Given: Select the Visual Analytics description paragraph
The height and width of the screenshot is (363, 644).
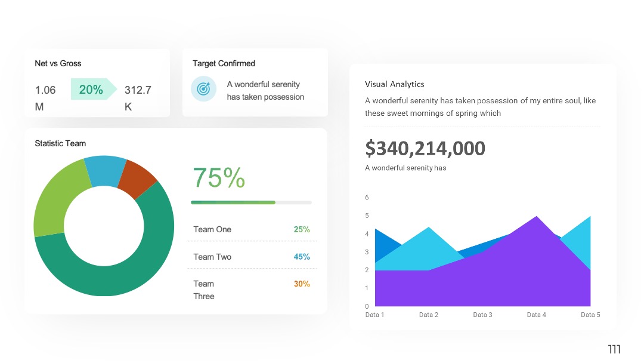Looking at the screenshot, I should coord(480,107).
